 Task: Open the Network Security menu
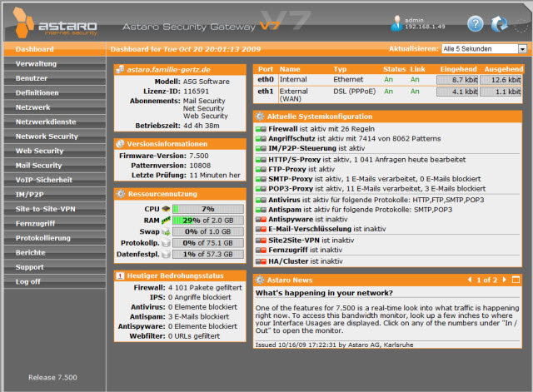click(55, 136)
